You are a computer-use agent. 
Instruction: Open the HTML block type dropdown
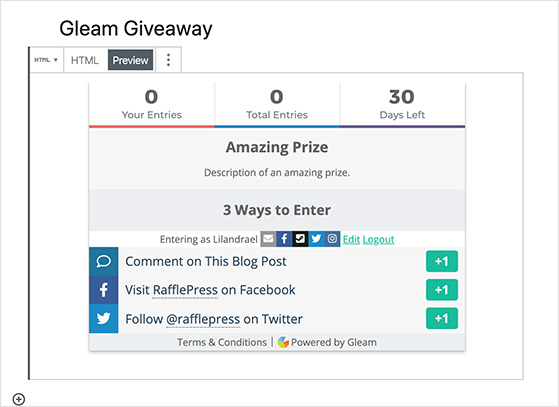tap(46, 60)
